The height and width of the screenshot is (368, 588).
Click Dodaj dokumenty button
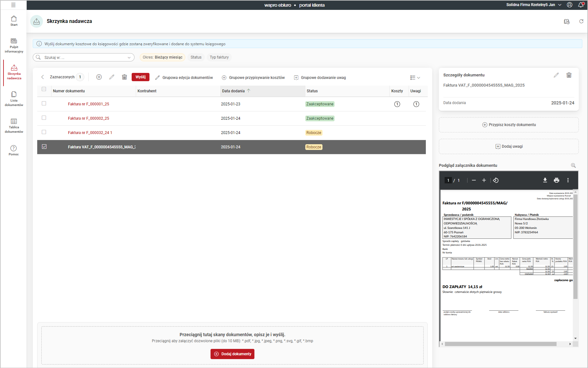click(232, 354)
